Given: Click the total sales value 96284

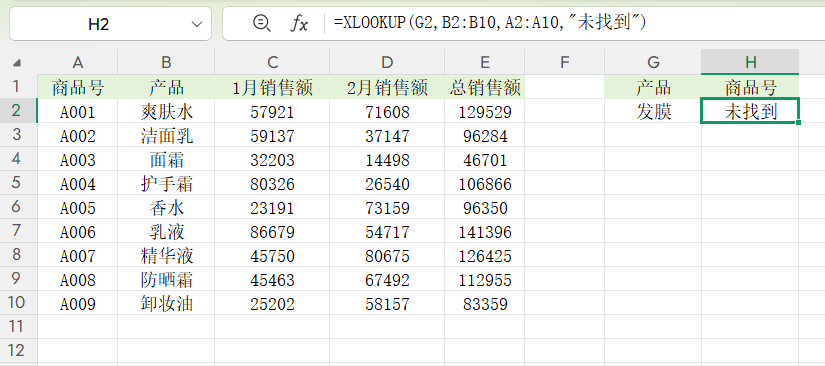Looking at the screenshot, I should 485,136.
